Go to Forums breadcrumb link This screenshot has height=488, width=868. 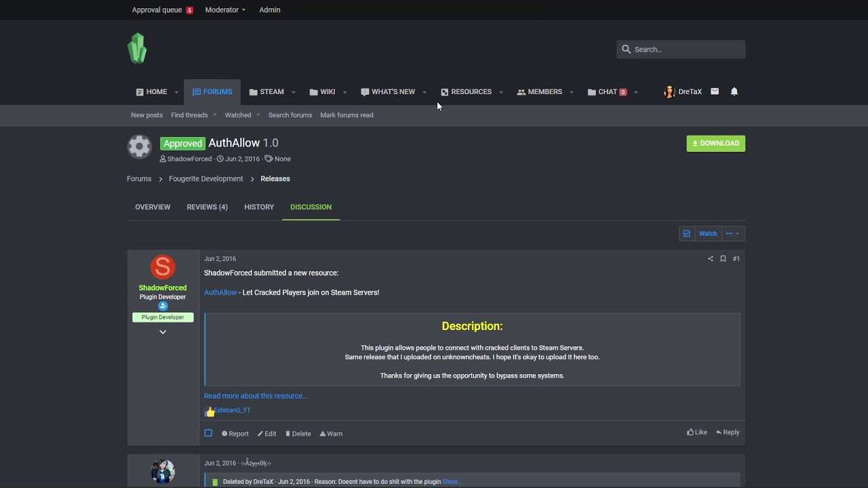pyautogui.click(x=139, y=179)
